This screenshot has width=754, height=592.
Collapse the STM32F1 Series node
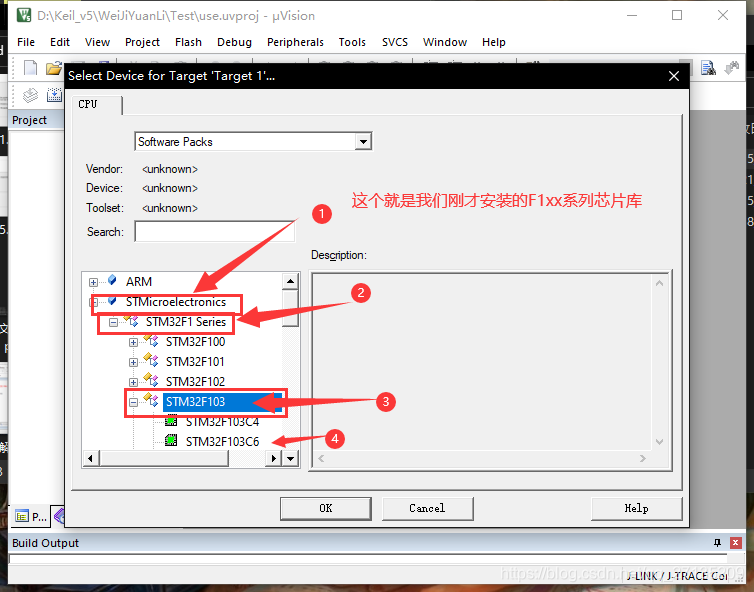click(113, 322)
